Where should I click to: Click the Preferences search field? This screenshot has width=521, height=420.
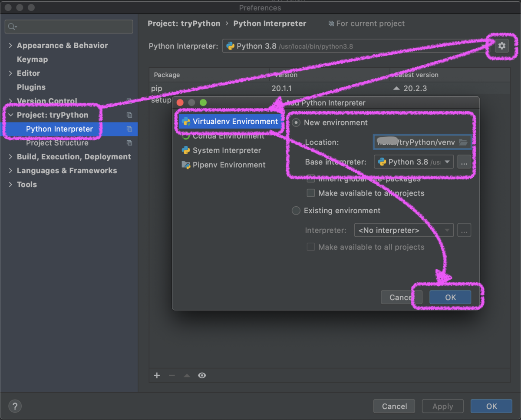(69, 27)
